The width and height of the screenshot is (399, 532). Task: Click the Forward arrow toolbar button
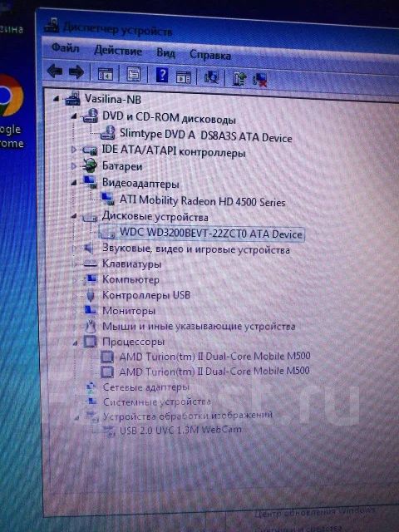(x=76, y=71)
